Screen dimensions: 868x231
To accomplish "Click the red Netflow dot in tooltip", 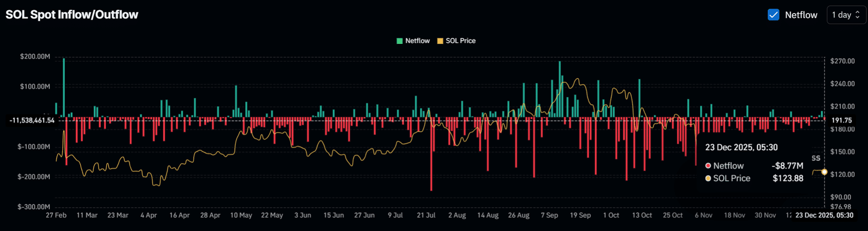I will 708,166.
